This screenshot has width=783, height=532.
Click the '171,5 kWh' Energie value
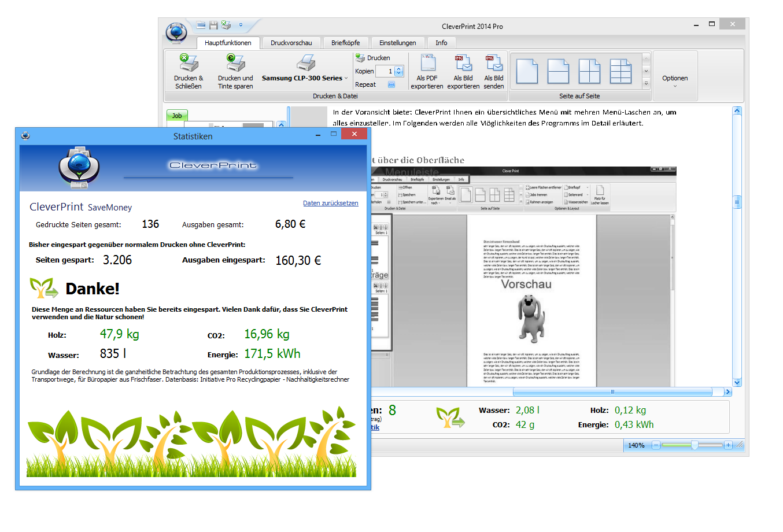(272, 354)
